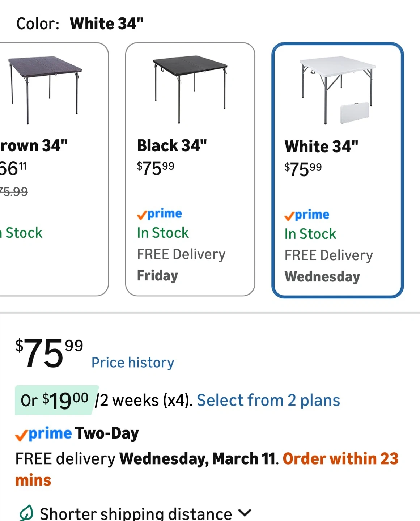Select the White 34" color option card
Screen dimensions: 420x521
click(337, 170)
